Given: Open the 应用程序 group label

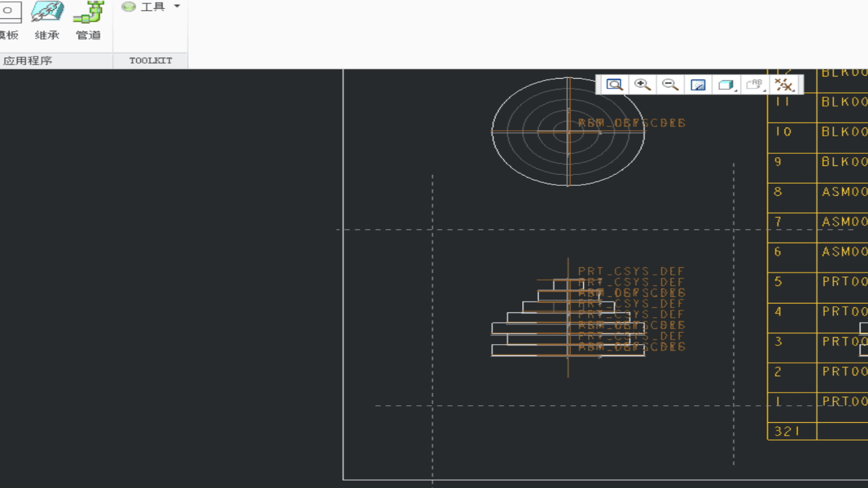Looking at the screenshot, I should coord(28,60).
